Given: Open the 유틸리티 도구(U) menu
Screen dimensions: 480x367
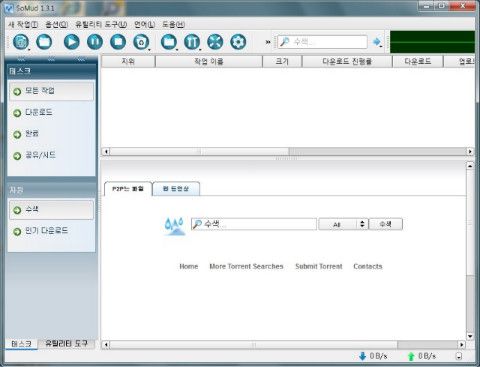Looking at the screenshot, I should pos(101,24).
